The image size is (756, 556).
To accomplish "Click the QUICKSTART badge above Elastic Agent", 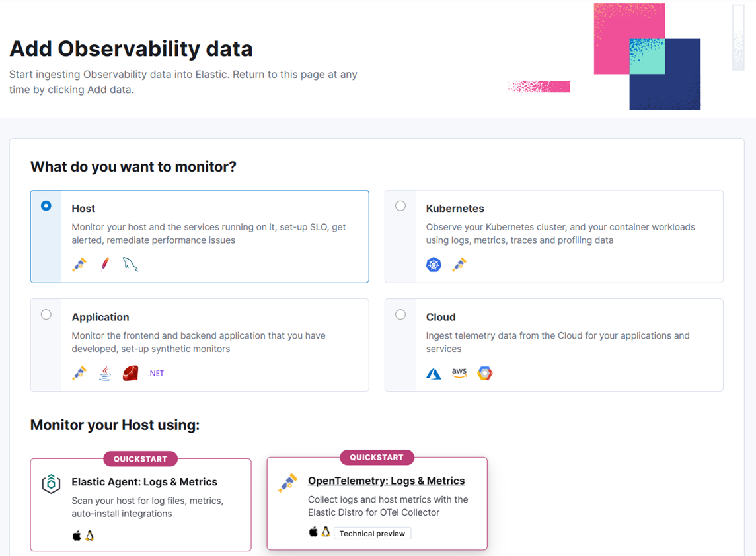I will (140, 459).
